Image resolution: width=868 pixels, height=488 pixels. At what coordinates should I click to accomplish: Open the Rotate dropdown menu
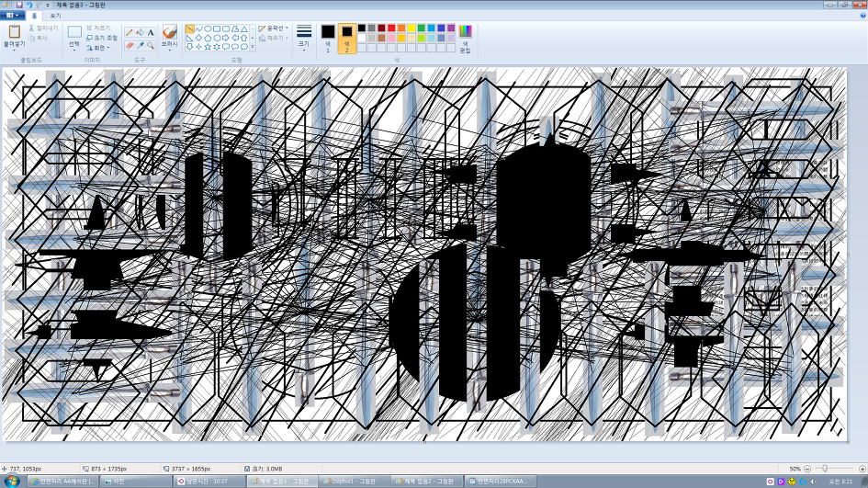pos(97,48)
